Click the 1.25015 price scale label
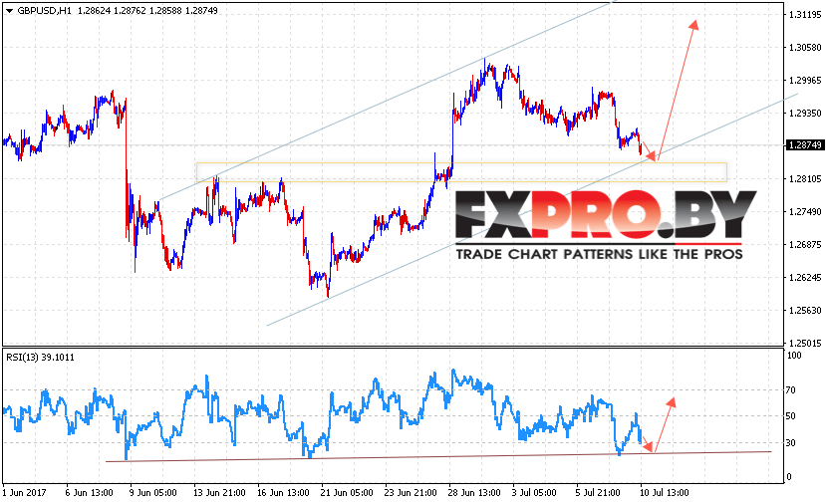826x504 pixels. tap(804, 343)
